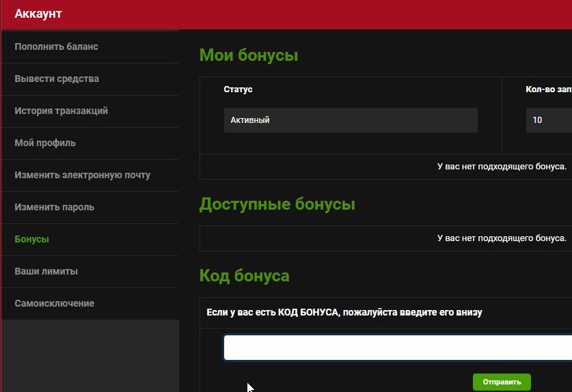
Task: Click the Аккаунт header title
Action: [38, 14]
